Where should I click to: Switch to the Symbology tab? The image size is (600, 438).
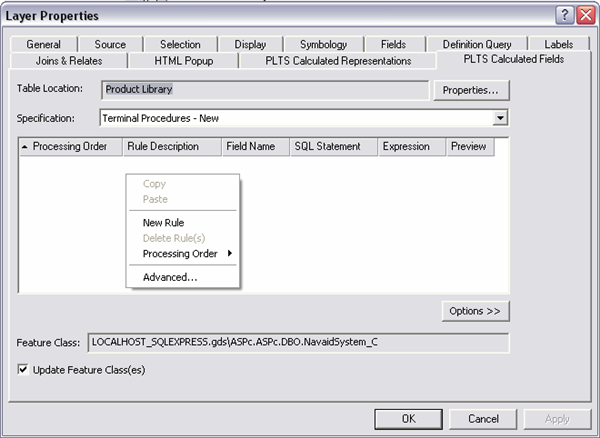[x=323, y=44]
